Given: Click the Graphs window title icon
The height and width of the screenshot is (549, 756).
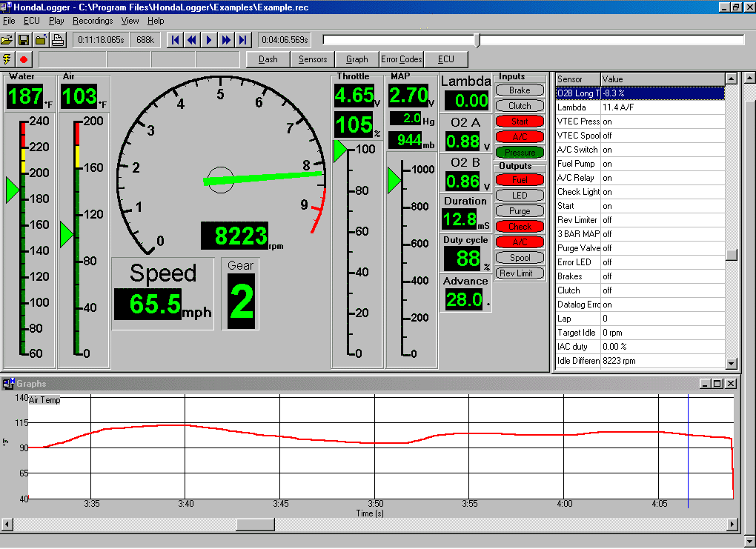Looking at the screenshot, I should click(8, 384).
